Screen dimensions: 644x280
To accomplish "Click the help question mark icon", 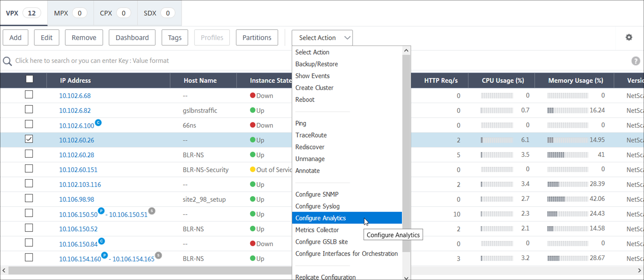I will pyautogui.click(x=636, y=61).
